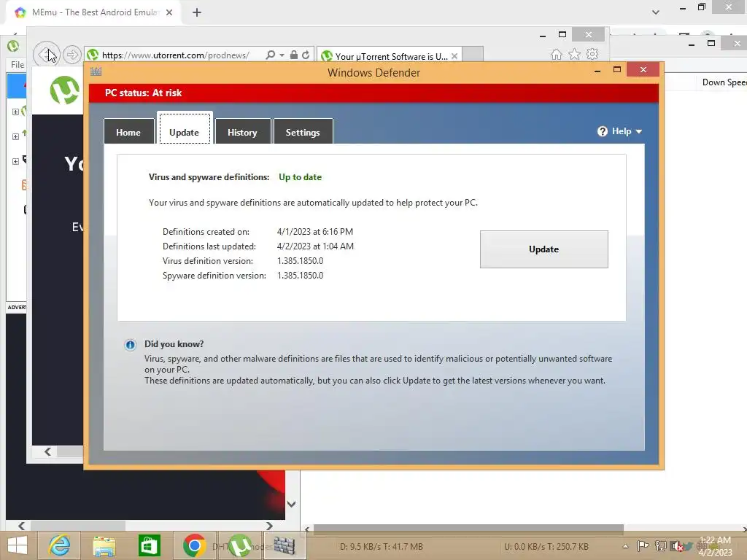Expand the third tree node in uTorrent sidebar
The height and width of the screenshot is (560, 747).
click(15, 161)
